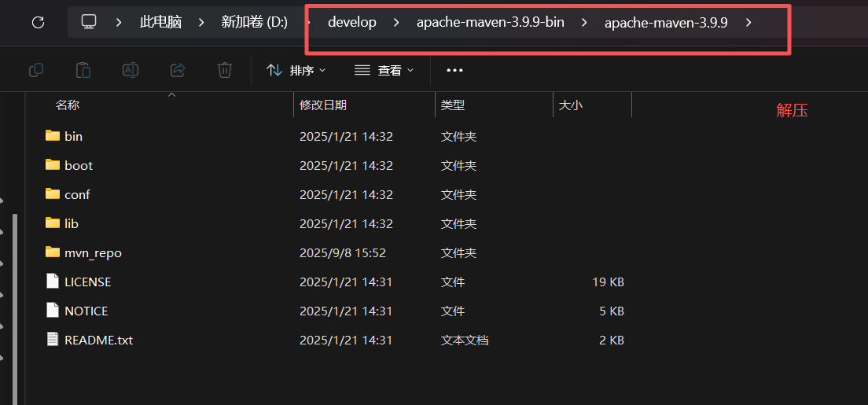868x405 pixels.
Task: Click the 5 KB size cell
Action: (x=612, y=311)
